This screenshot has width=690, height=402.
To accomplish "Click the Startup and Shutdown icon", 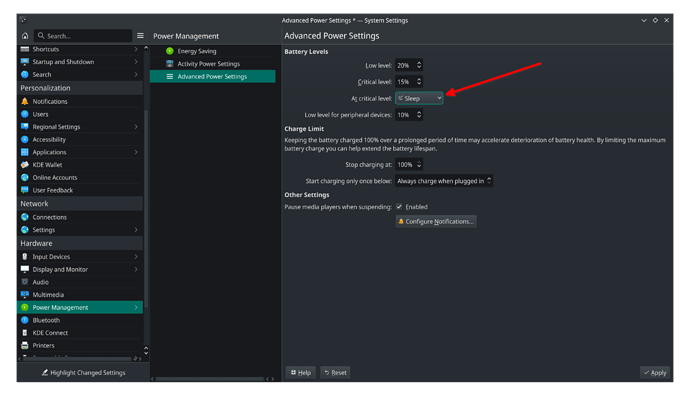I will pyautogui.click(x=25, y=62).
